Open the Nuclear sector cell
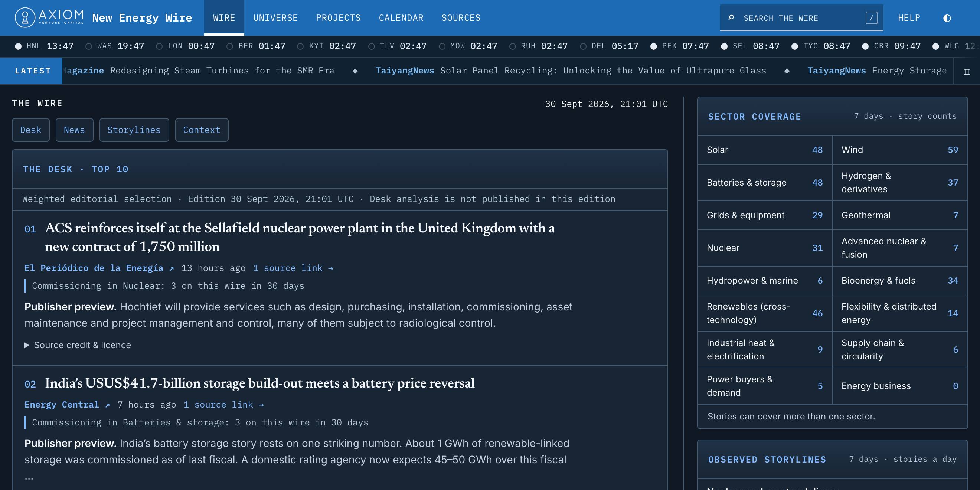 pos(765,248)
